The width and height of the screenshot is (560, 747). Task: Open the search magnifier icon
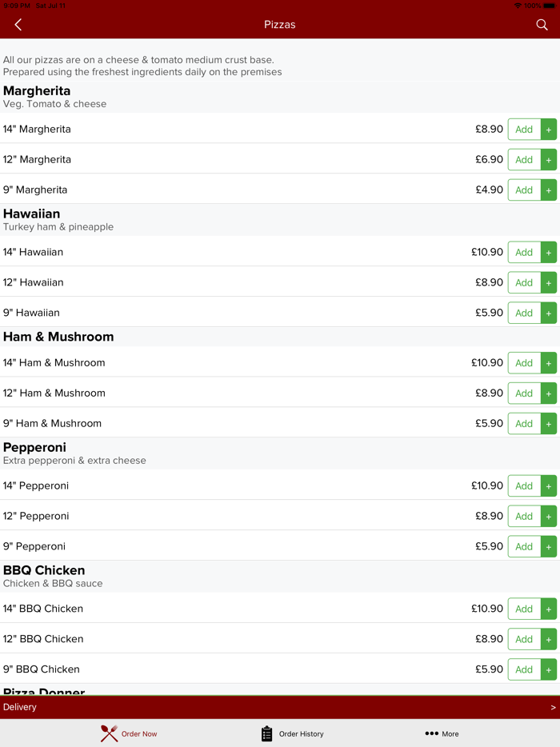tap(542, 25)
